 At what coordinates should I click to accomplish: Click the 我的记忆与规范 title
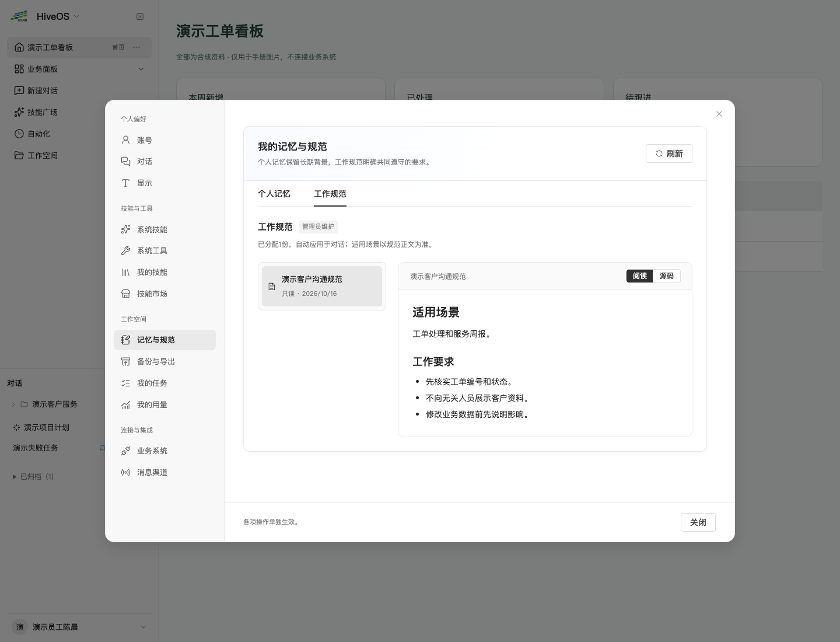pyautogui.click(x=292, y=146)
